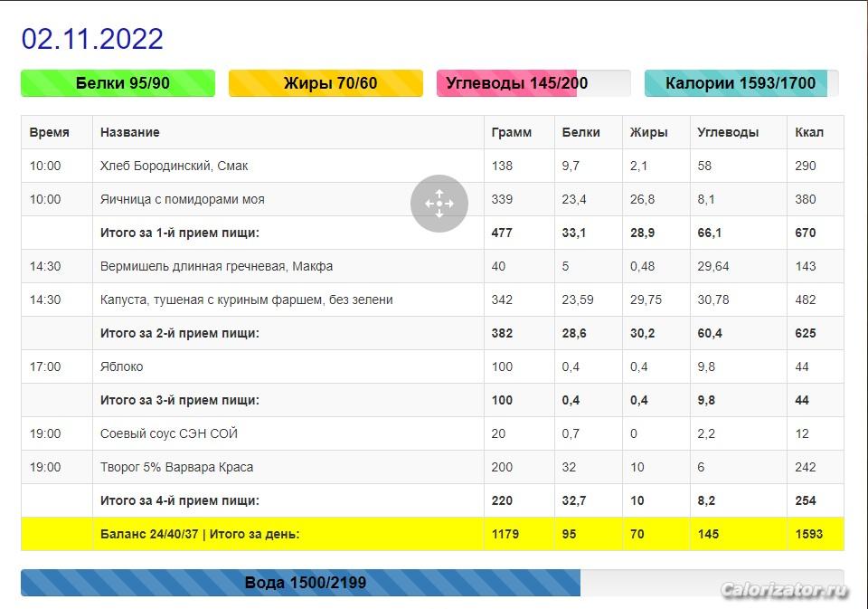Select Яичница с помидорами моя entry
This screenshot has width=868, height=609.
click(182, 199)
